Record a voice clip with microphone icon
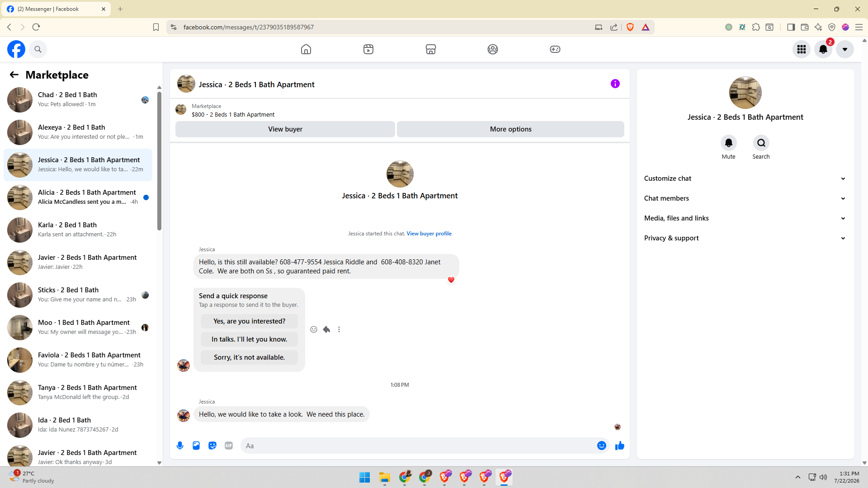 click(x=180, y=446)
